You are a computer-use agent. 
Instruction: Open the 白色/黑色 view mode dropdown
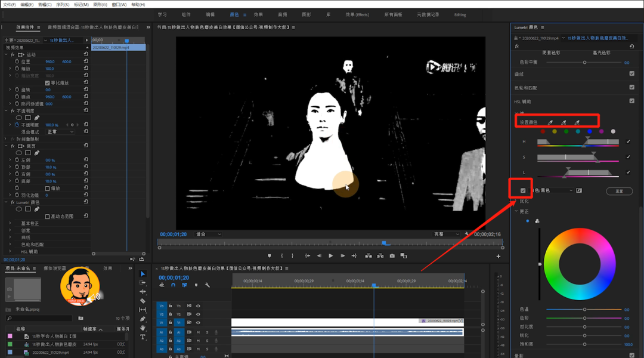(552, 190)
